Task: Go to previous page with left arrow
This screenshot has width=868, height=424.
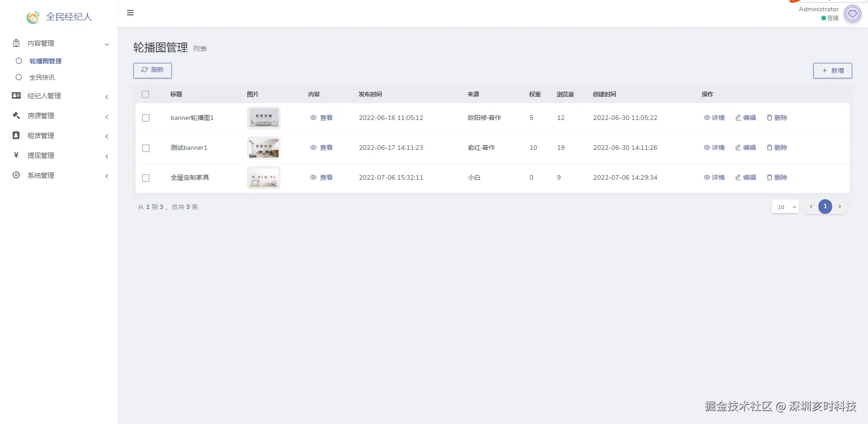Action: [x=811, y=206]
